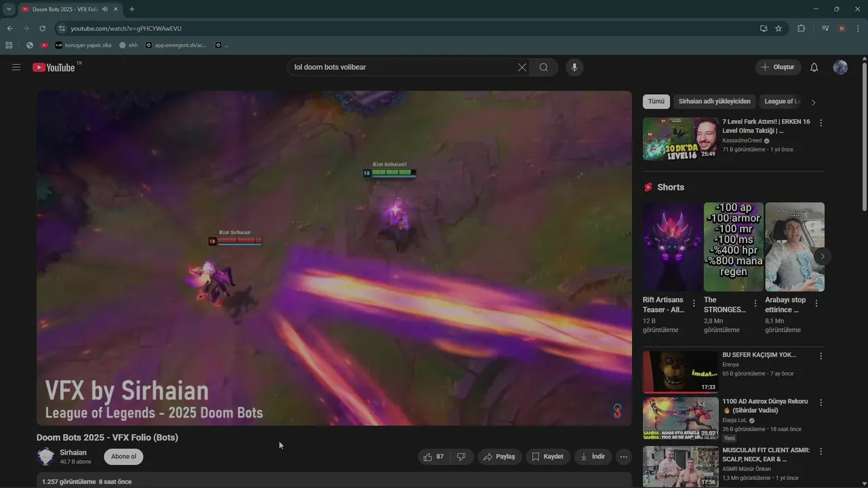Download the video with İndir
Screen dimensions: 868x488
tap(593, 457)
